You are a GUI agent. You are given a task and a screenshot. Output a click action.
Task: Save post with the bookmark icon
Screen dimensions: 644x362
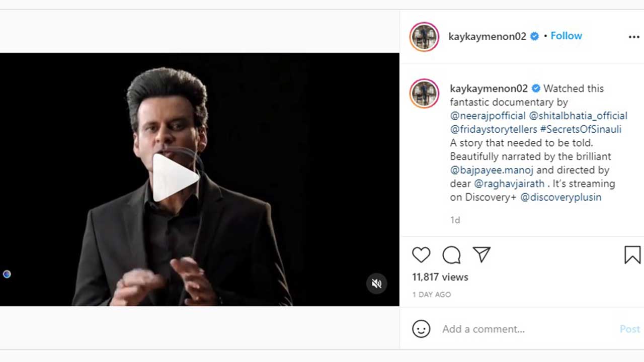coord(632,255)
